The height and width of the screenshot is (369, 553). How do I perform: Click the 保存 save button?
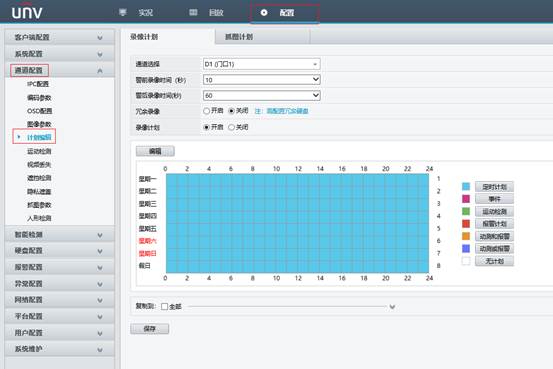(150, 328)
